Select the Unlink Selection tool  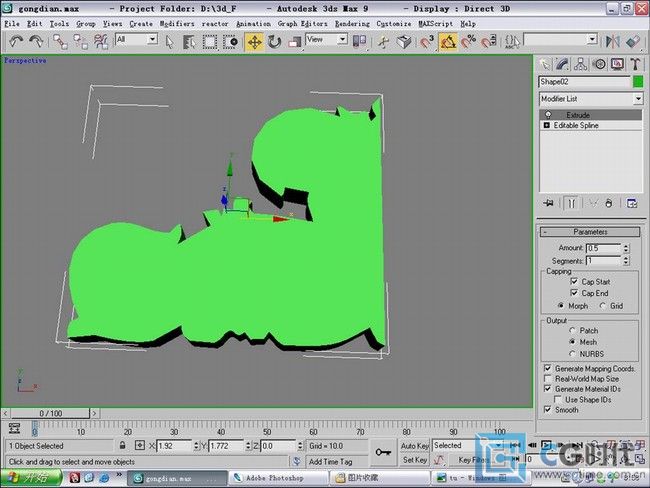[x=80, y=41]
